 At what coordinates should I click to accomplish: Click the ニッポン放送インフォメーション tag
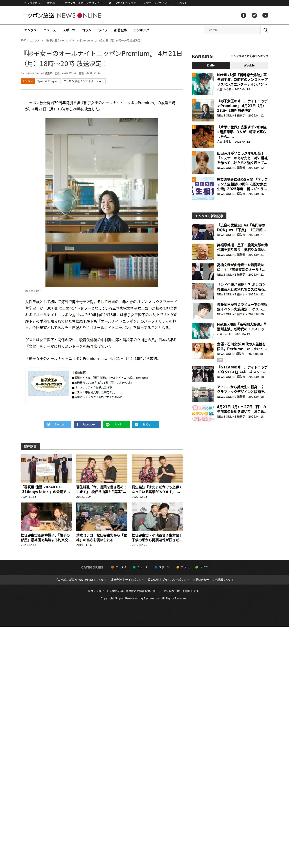pos(84,81)
